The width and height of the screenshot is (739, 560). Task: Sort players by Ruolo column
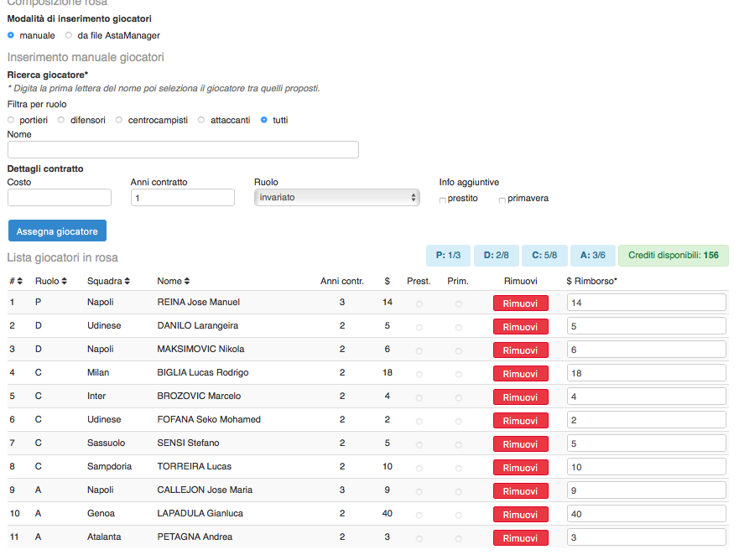click(50, 281)
